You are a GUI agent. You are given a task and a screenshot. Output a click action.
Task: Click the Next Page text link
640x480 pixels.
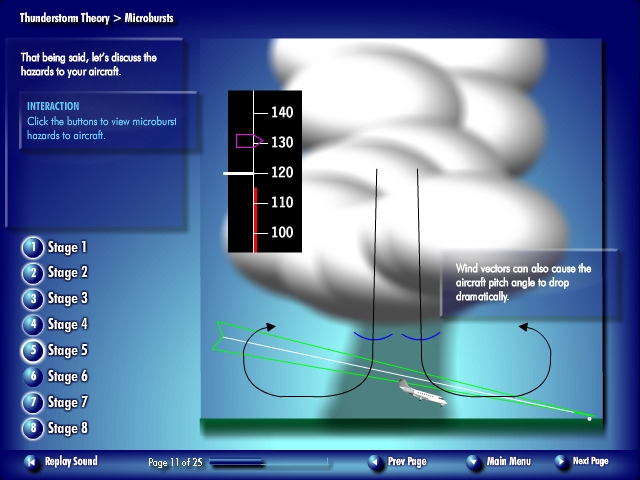click(x=590, y=462)
